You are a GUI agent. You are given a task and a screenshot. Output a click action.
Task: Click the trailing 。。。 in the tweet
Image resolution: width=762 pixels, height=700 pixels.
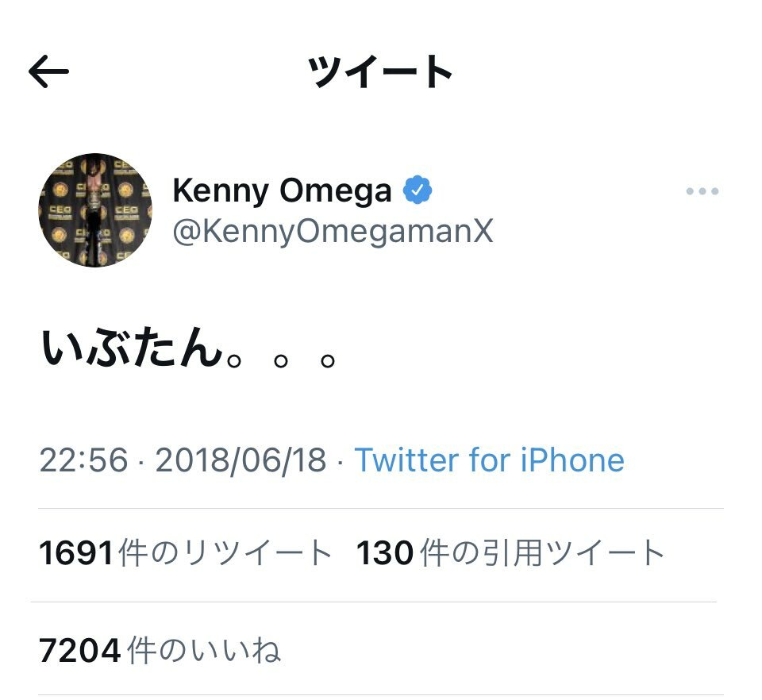pyautogui.click(x=283, y=359)
